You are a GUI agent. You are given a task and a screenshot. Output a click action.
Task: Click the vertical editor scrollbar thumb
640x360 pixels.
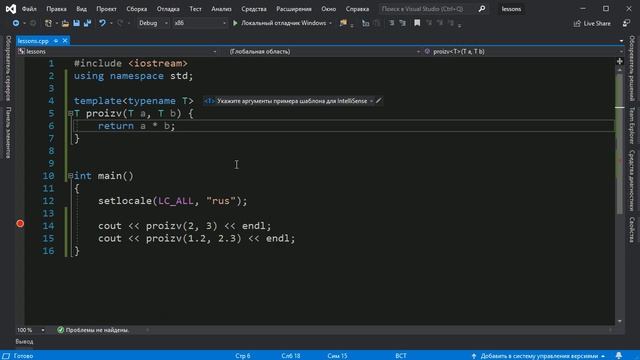click(x=620, y=143)
